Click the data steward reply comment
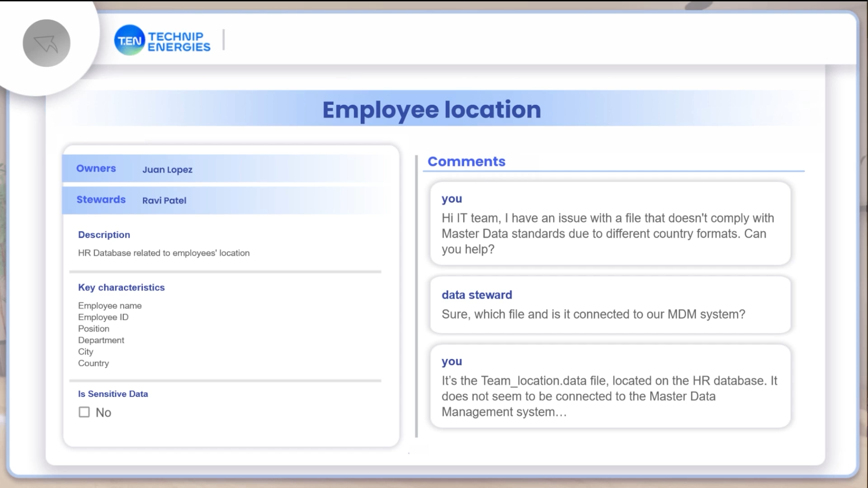 tap(610, 305)
